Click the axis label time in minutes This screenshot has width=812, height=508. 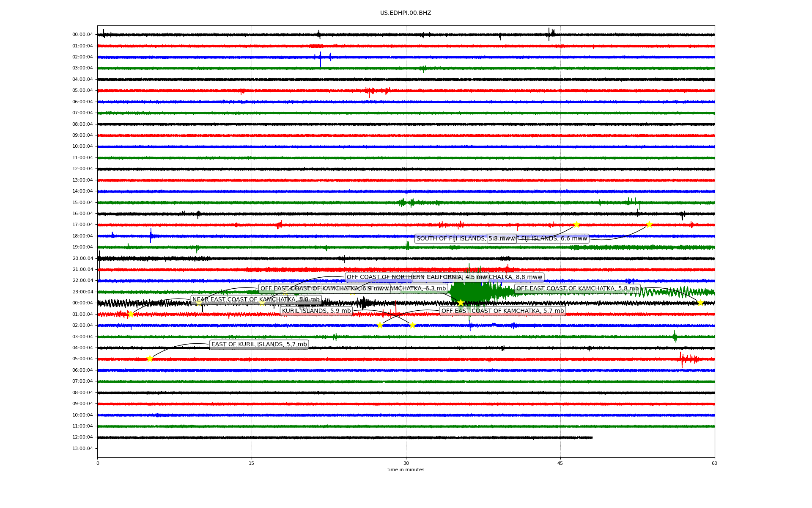406,469
